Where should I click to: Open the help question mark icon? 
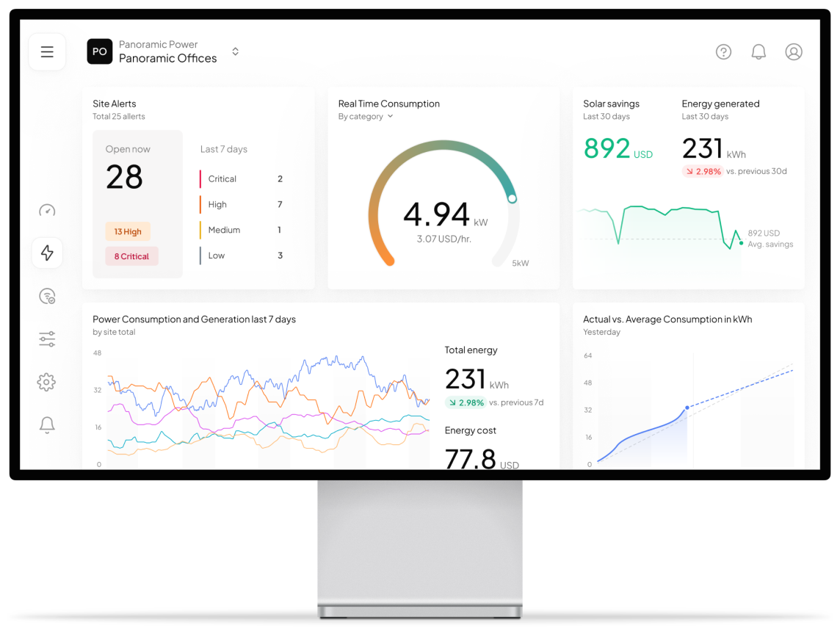tap(723, 51)
